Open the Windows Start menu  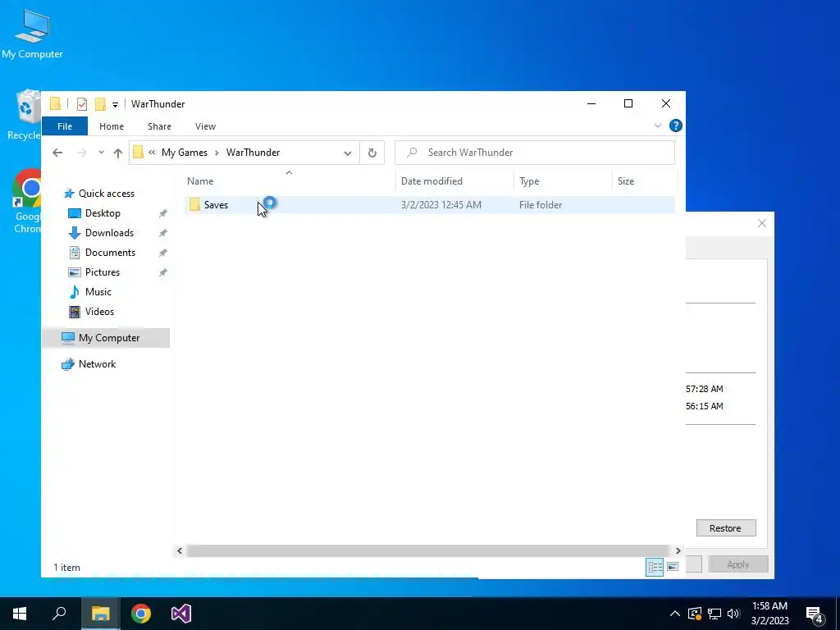point(20,614)
